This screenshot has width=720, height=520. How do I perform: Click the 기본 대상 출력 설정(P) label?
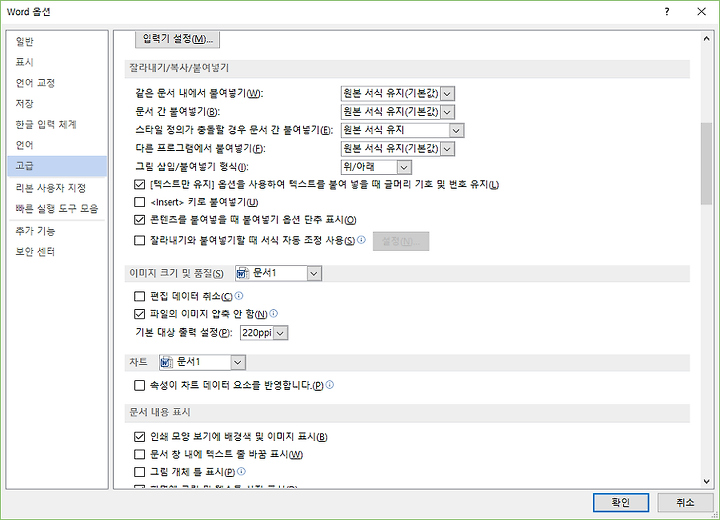pyautogui.click(x=184, y=333)
